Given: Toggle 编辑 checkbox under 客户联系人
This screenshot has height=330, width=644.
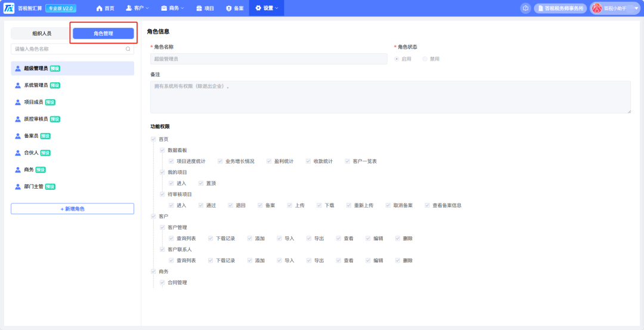Looking at the screenshot, I should [368, 261].
